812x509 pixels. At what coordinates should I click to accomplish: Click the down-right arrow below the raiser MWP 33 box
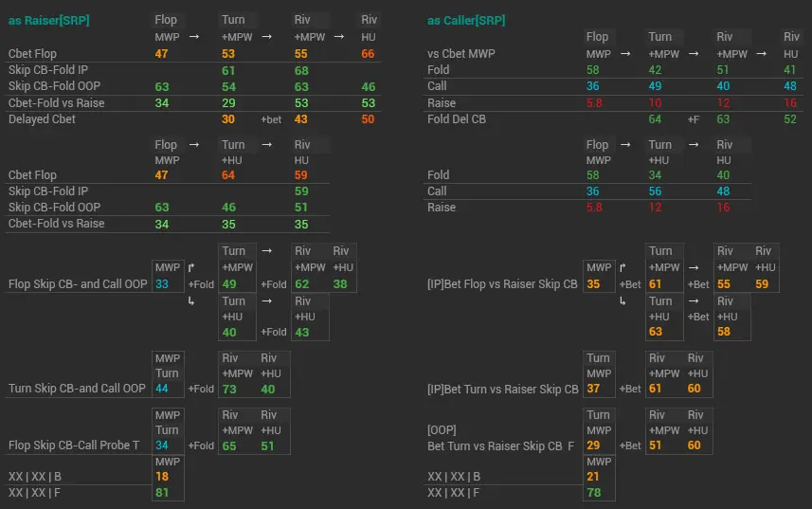191,301
